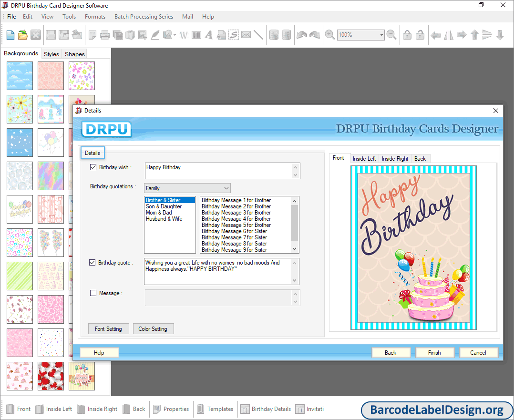Switch to the Inside Right preview tab

(x=395, y=159)
